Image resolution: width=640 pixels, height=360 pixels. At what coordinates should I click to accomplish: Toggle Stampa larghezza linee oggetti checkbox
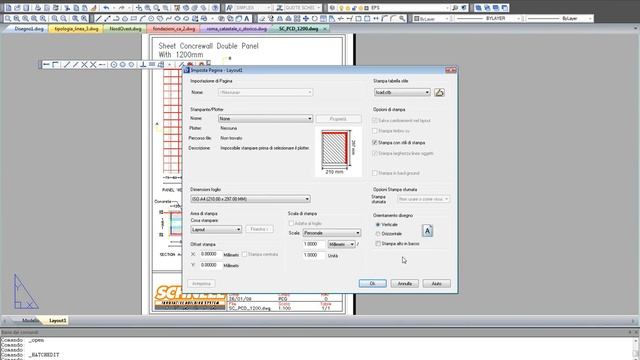(375, 153)
